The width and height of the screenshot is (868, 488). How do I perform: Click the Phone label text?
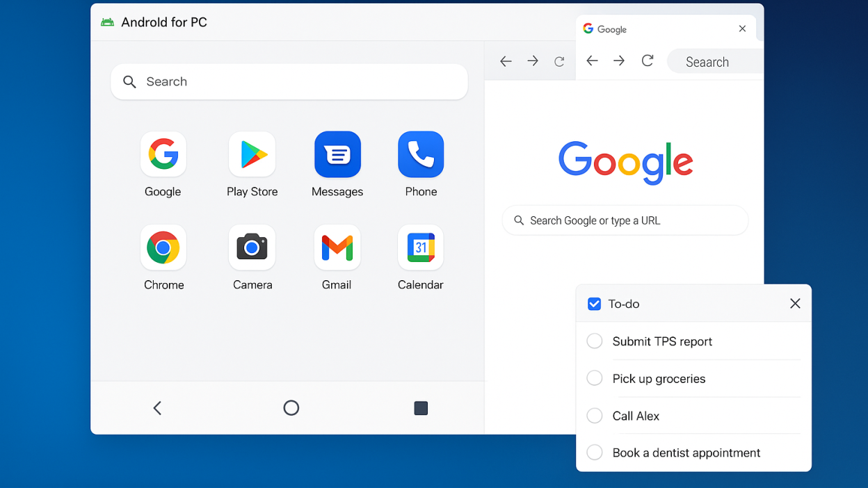coord(421,192)
